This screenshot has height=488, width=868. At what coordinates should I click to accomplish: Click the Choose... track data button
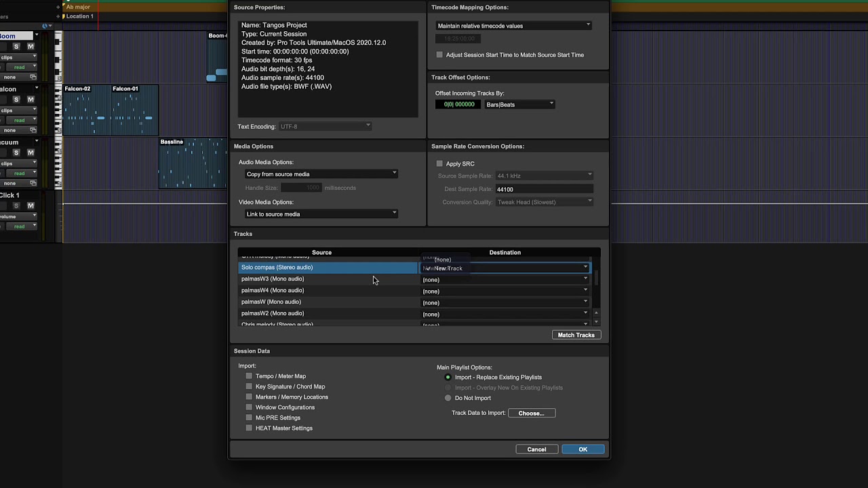coord(532,413)
